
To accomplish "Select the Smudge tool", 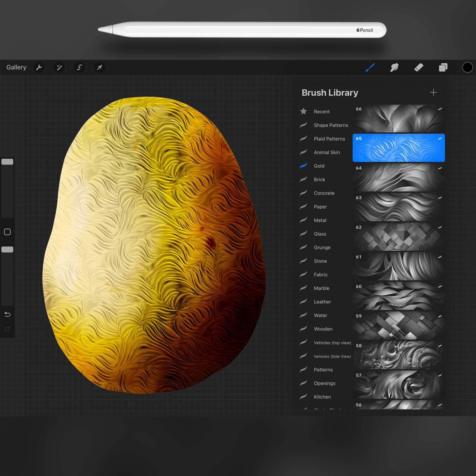I will (394, 67).
